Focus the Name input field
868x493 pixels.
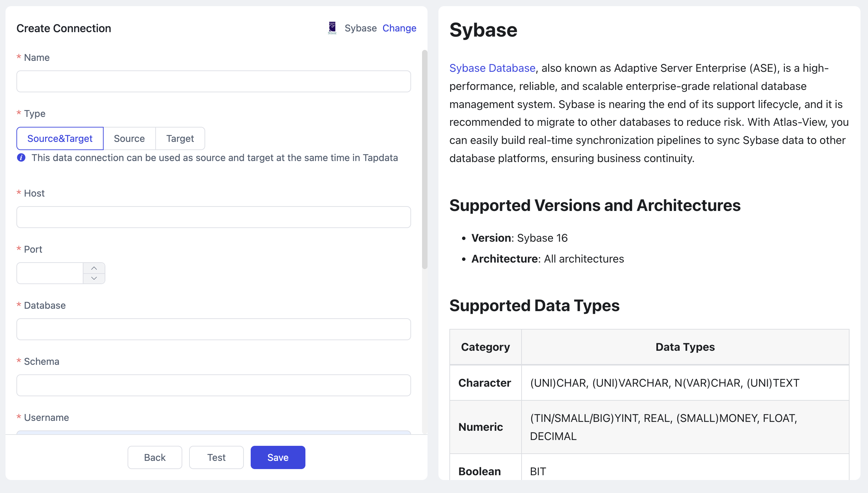(x=214, y=81)
